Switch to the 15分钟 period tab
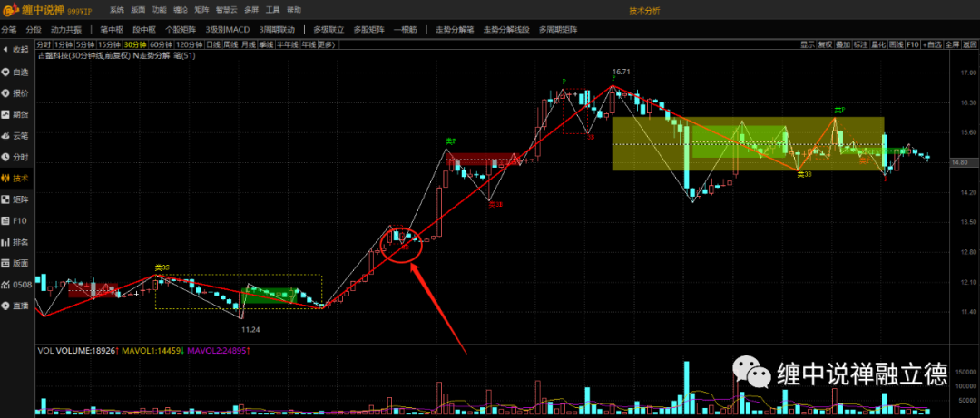 110,44
